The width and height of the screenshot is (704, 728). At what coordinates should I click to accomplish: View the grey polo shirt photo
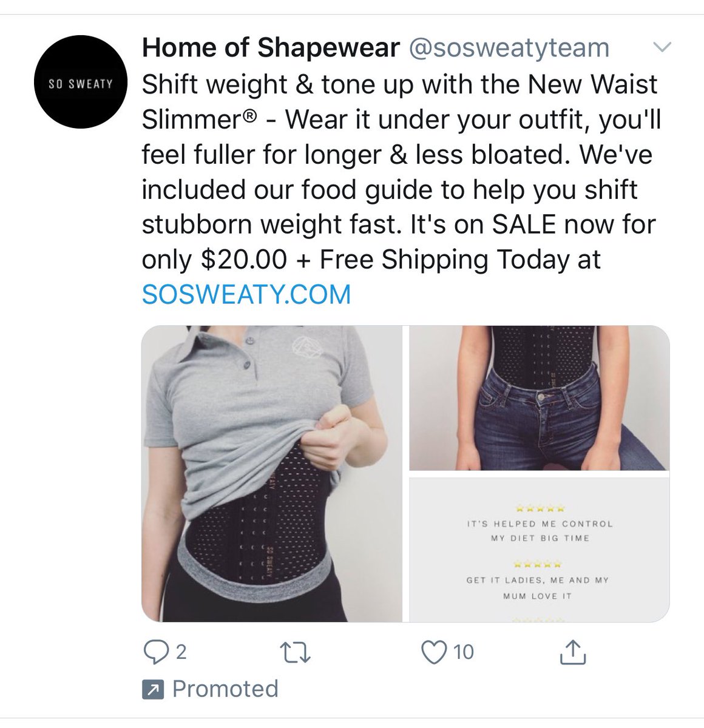point(272,474)
